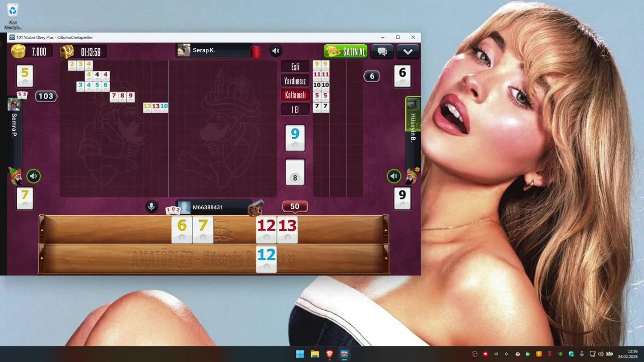Click the small 1-0-2 cards icon

173,210
